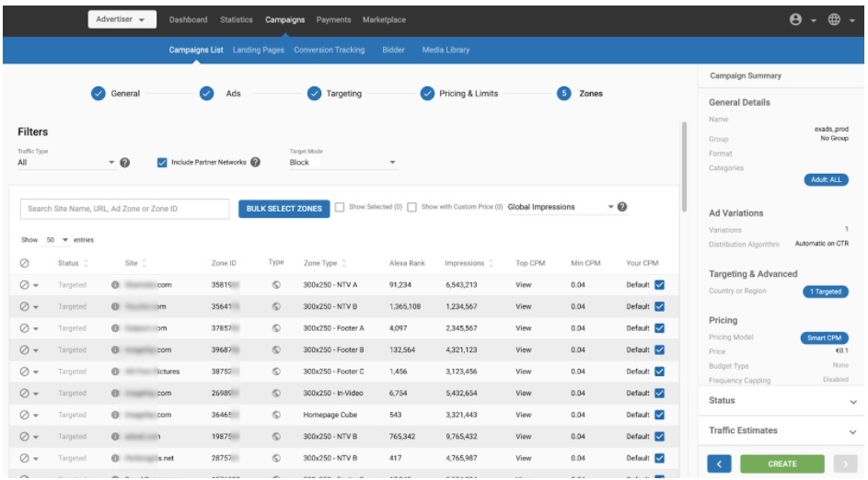The width and height of the screenshot is (868, 480).
Task: Open the user account icon menu
Action: coord(795,19)
